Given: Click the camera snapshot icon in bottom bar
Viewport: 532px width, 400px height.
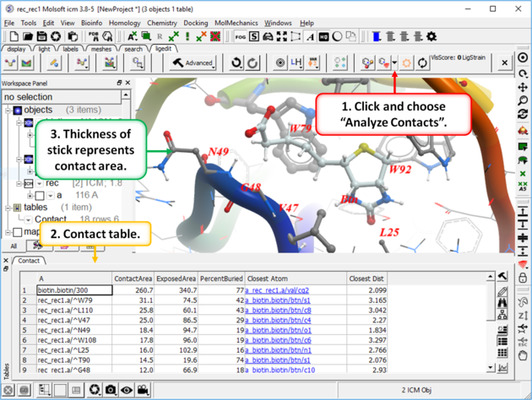Looking at the screenshot, I should coord(111,390).
